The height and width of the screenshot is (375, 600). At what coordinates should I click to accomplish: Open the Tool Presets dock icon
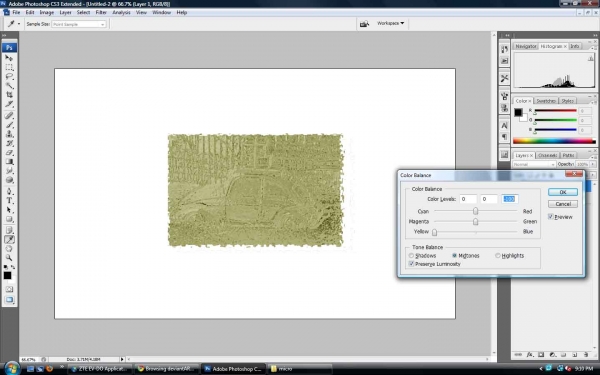point(504,78)
